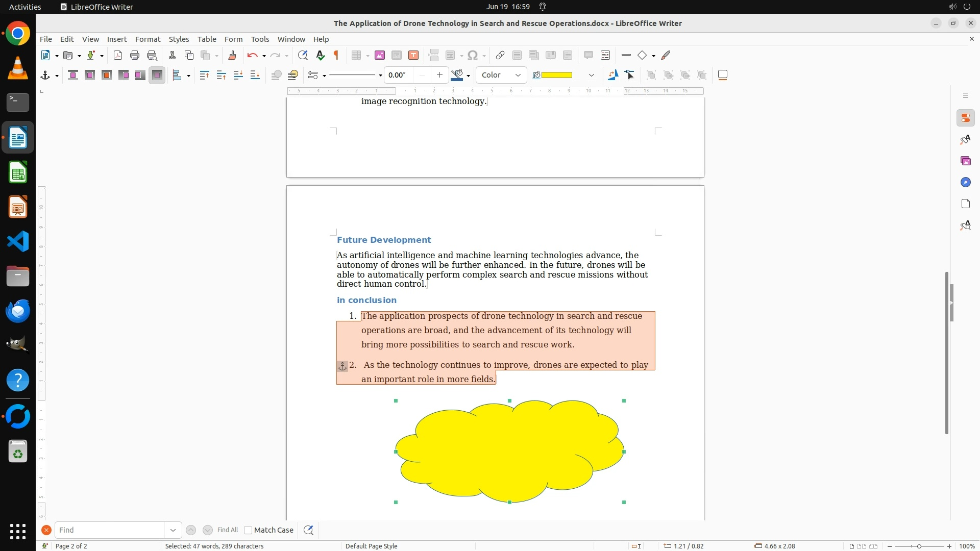Screen dimensions: 980x551
Task: Expand the line style dropdown
Action: 380,76
